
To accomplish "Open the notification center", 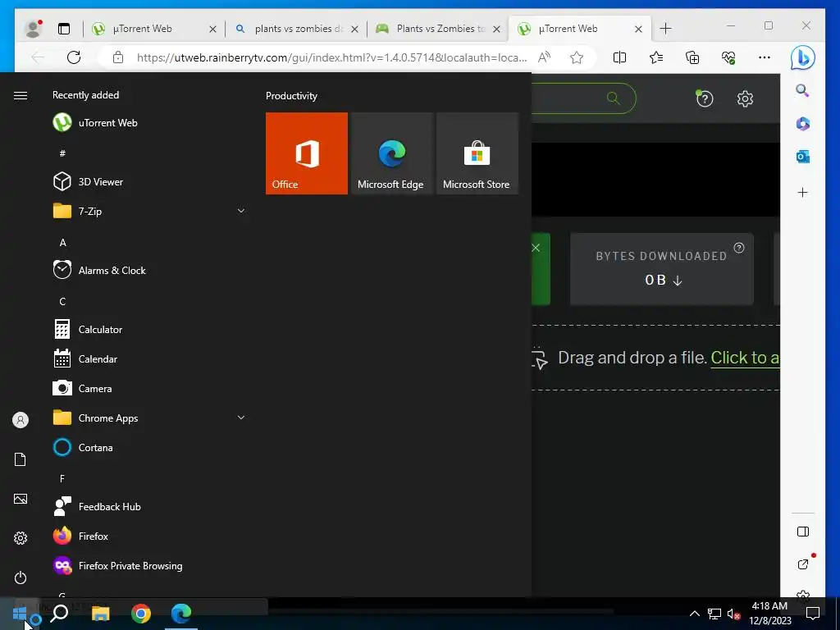I will click(x=813, y=614).
